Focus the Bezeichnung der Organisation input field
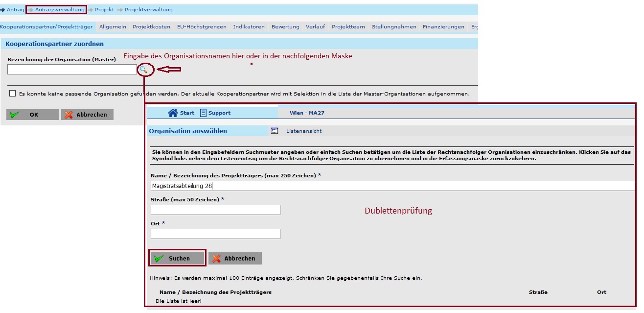 tap(72, 70)
